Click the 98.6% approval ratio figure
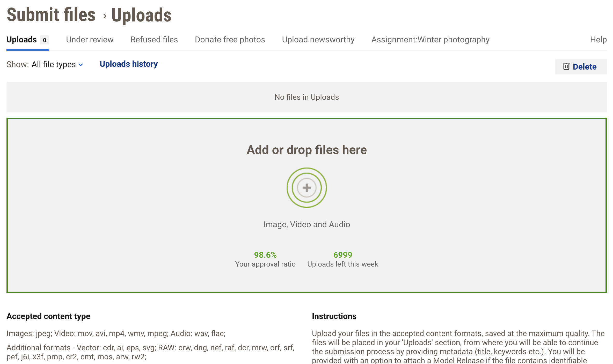 point(265,255)
